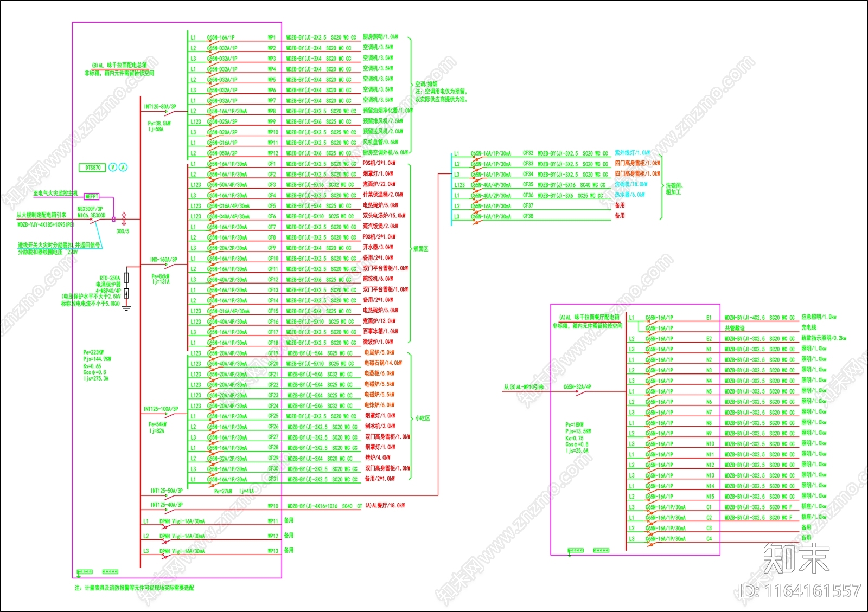The height and width of the screenshot is (612, 868).
Task: Click the '充电线' label
Action: coord(809,327)
